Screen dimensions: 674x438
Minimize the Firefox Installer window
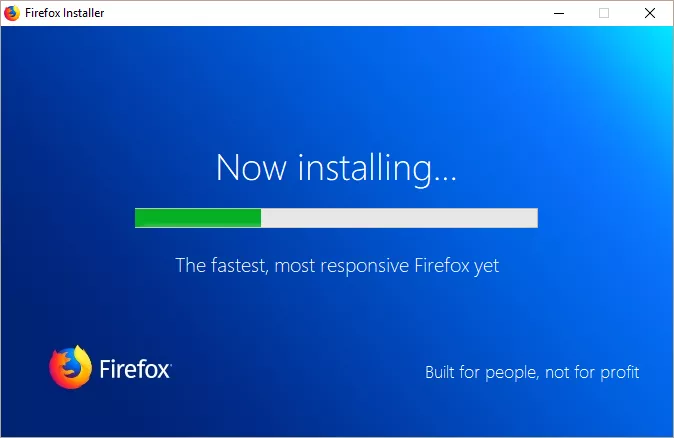coord(559,13)
